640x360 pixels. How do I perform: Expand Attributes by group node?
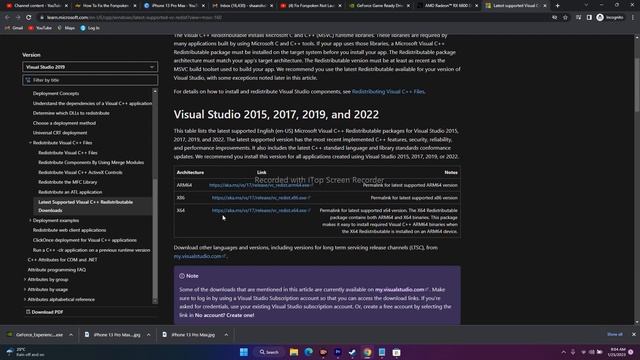click(x=25, y=280)
